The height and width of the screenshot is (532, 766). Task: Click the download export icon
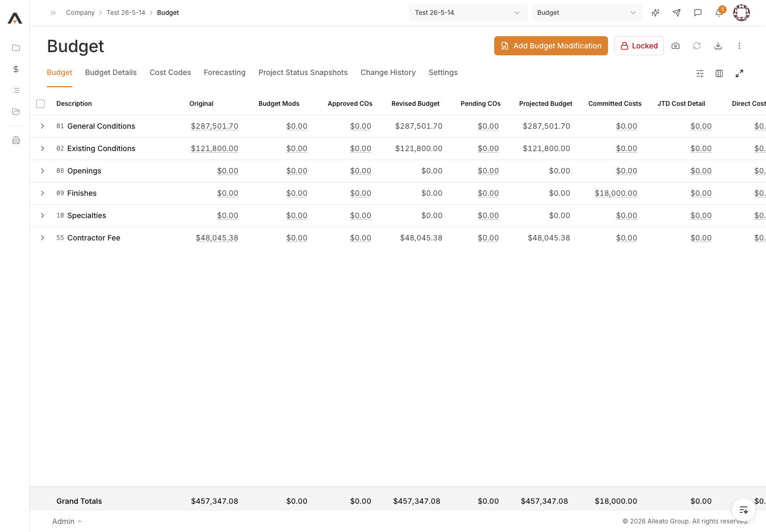coord(718,46)
